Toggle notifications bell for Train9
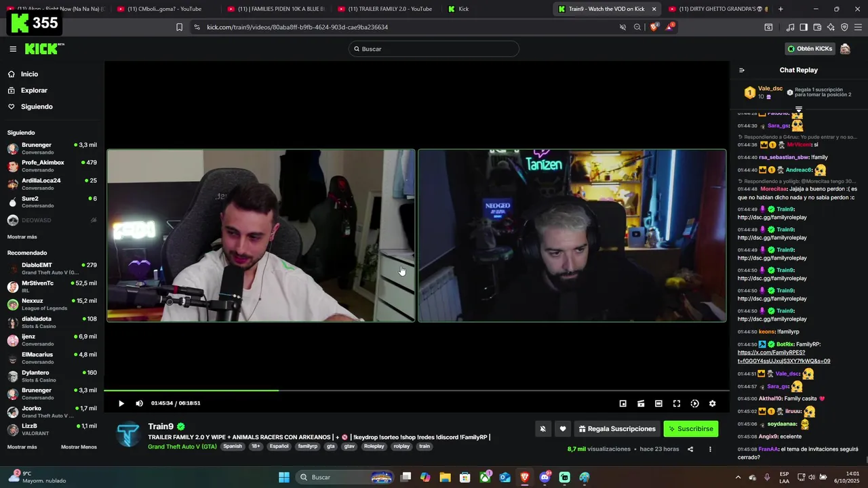This screenshot has height=488, width=868. [x=542, y=428]
